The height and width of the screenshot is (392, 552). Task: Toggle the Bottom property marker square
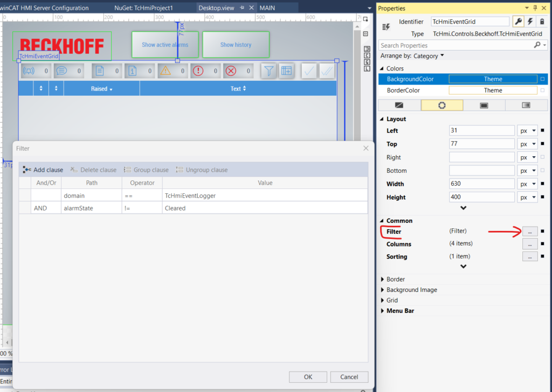click(x=542, y=171)
